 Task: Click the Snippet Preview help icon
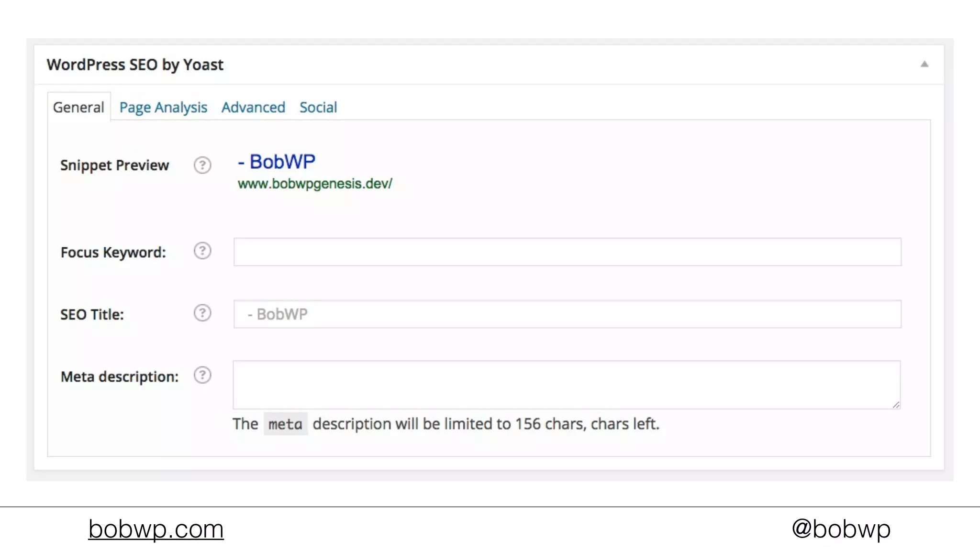point(202,165)
